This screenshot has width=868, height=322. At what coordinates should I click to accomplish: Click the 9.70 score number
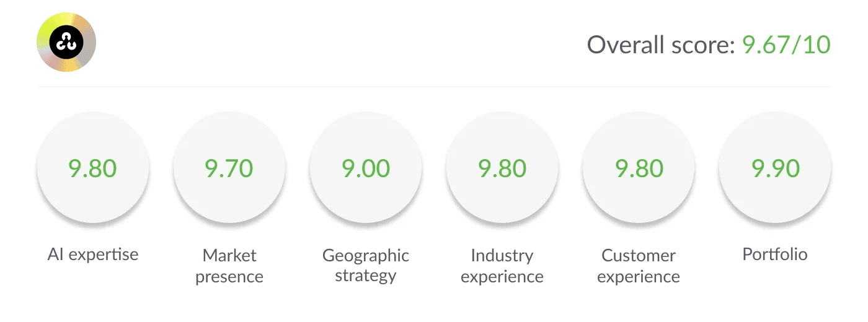(229, 168)
